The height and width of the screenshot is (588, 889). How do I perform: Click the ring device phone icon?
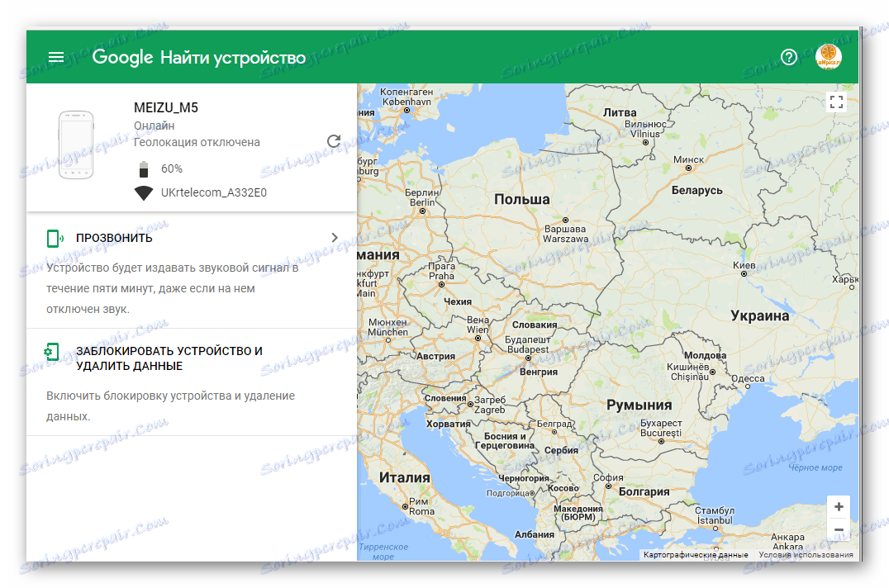tap(55, 239)
